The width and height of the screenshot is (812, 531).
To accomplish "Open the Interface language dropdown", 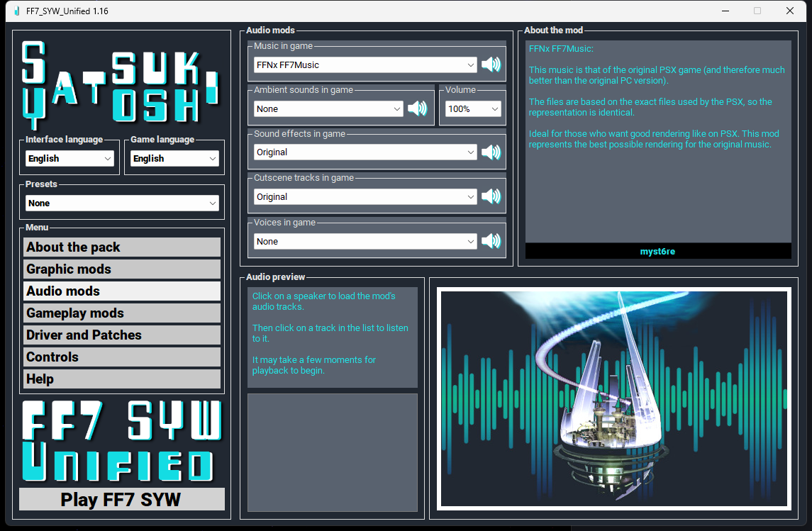I will tap(69, 158).
